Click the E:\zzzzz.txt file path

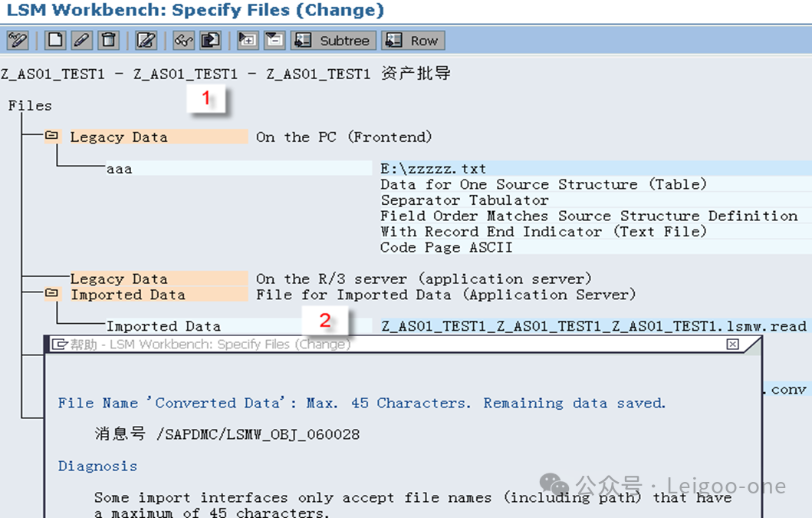[x=433, y=169]
